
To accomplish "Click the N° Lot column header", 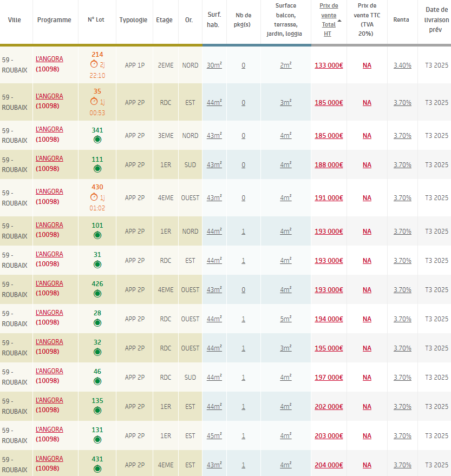I will click(96, 19).
